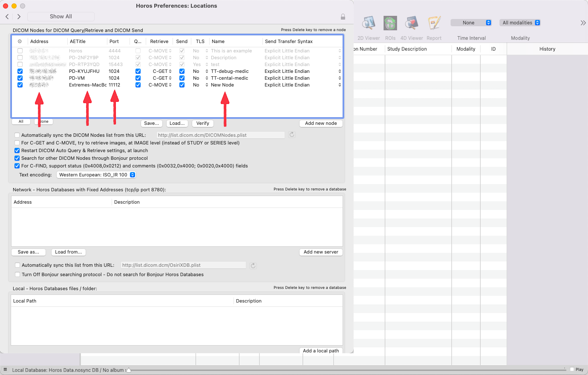Open the 2D Viewer
588x375 pixels.
click(368, 23)
